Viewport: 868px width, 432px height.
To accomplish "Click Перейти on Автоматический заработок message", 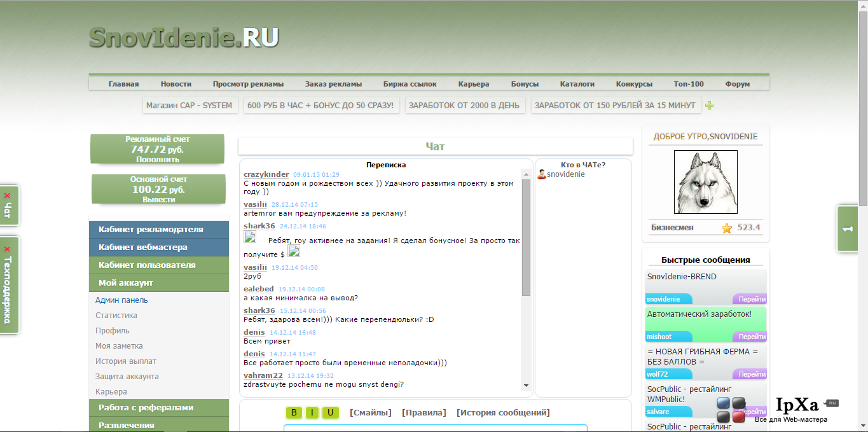I will pyautogui.click(x=750, y=337).
